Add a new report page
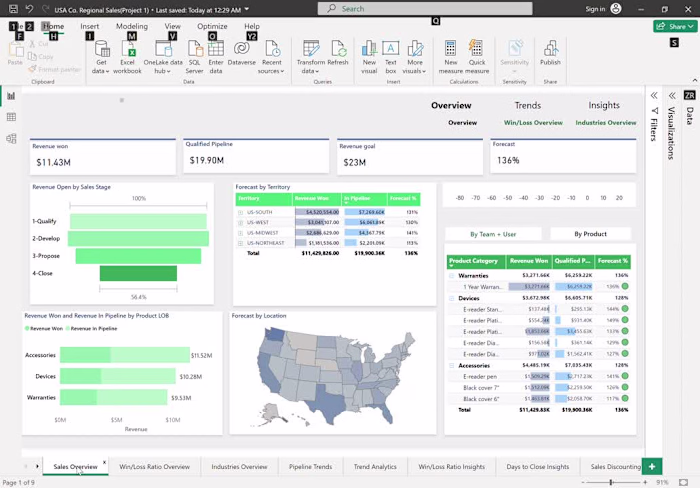 coord(652,467)
